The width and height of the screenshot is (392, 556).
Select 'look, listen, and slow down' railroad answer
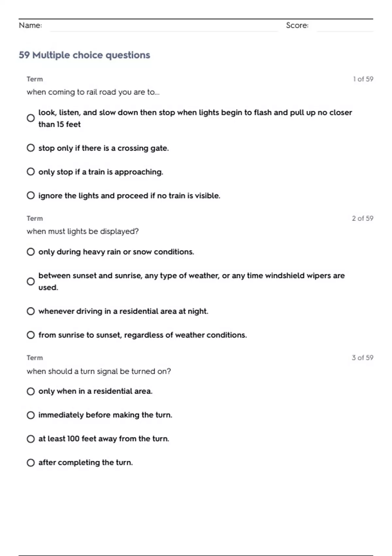(31, 118)
